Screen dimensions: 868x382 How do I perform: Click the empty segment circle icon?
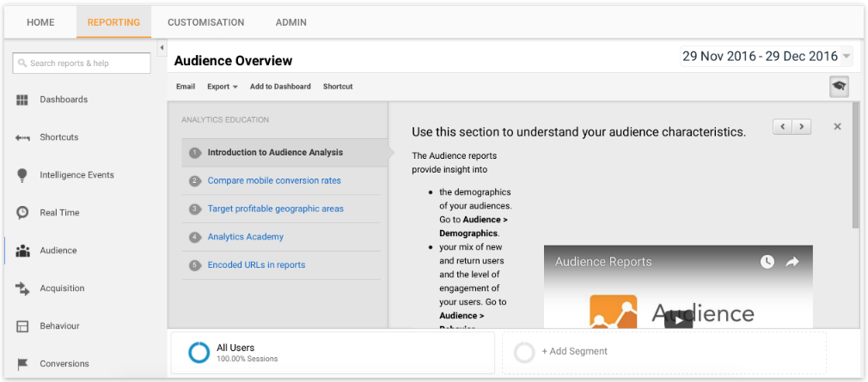[x=523, y=352]
